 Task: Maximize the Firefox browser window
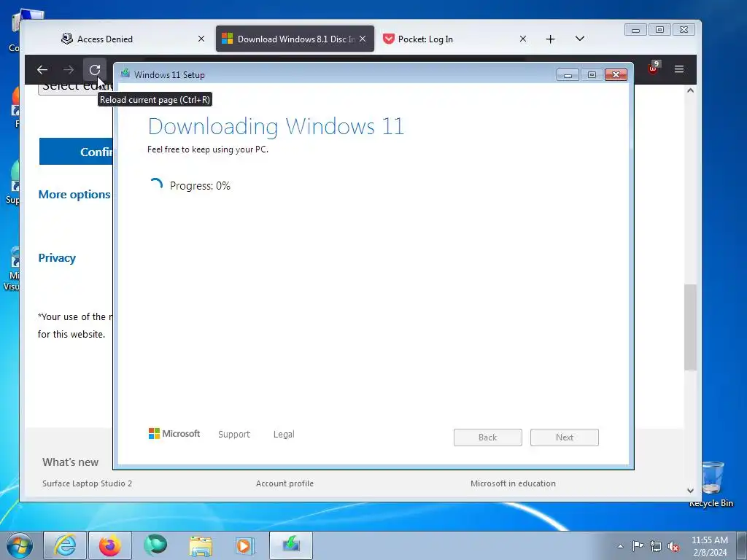pos(659,29)
